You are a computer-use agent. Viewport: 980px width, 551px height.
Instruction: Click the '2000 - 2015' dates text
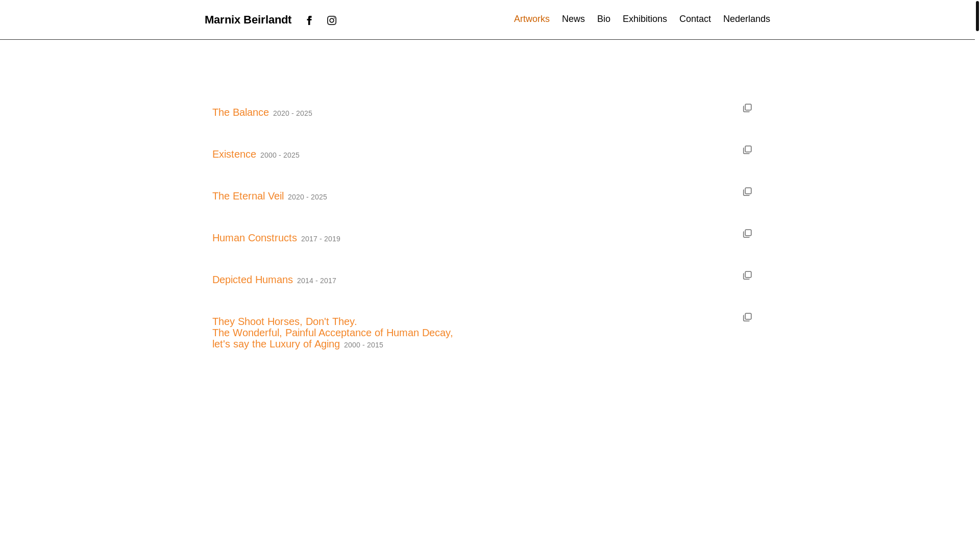point(363,345)
